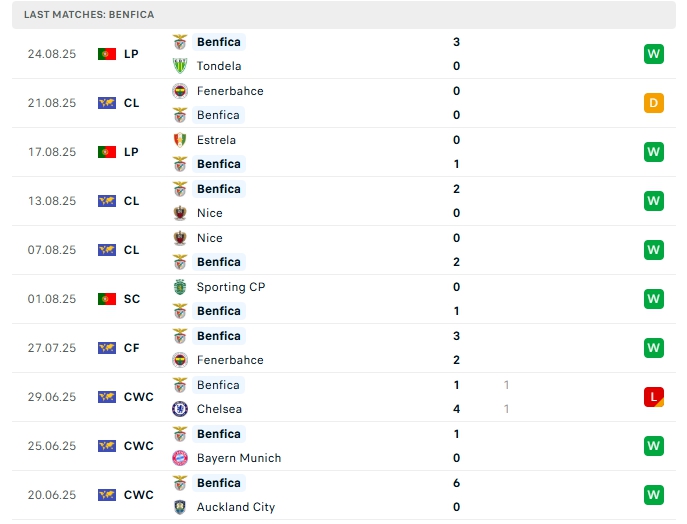Click the Chelsea club crest icon
Screen dimensions: 687x524
click(180, 409)
